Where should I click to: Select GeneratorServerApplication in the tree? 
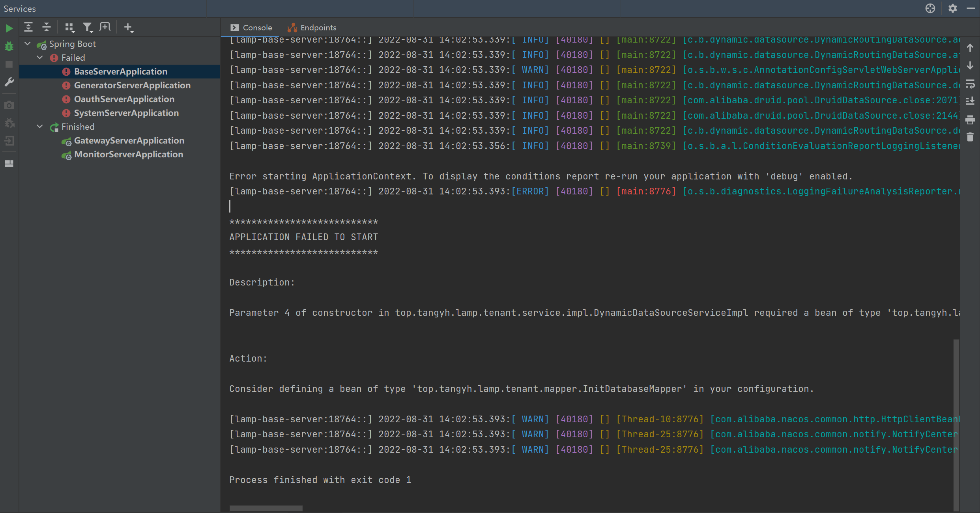pyautogui.click(x=132, y=85)
